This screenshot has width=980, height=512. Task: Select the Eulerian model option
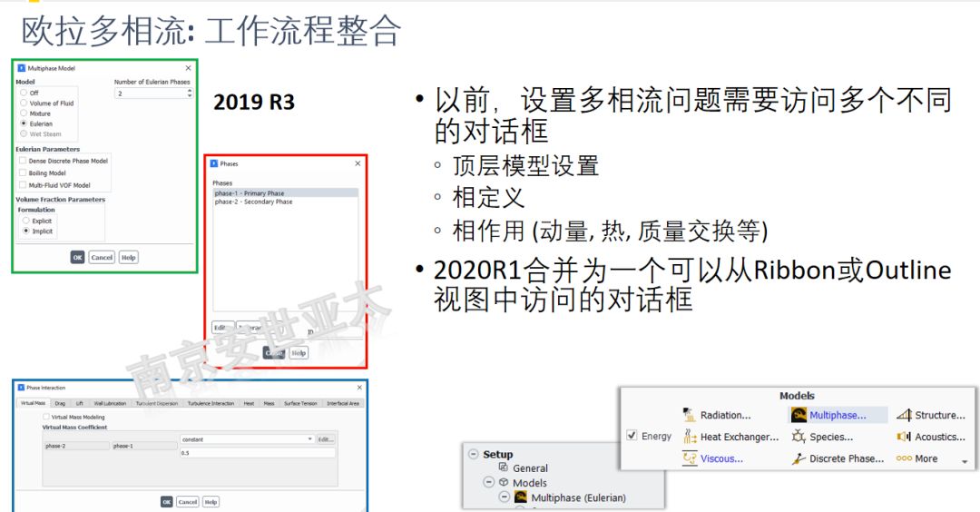click(x=24, y=123)
